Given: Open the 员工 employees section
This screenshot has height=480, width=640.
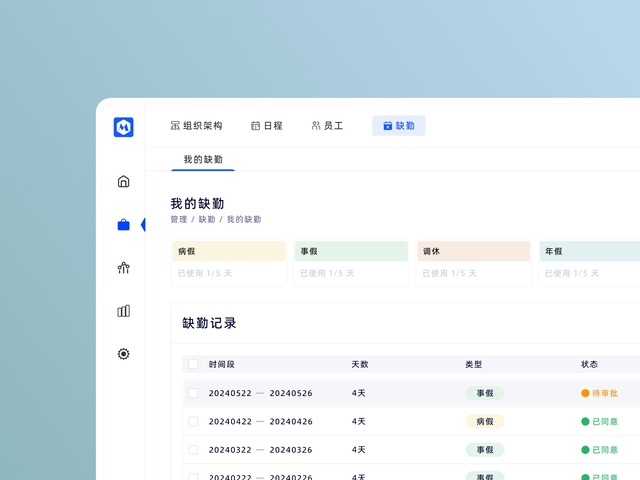Looking at the screenshot, I should [327, 126].
